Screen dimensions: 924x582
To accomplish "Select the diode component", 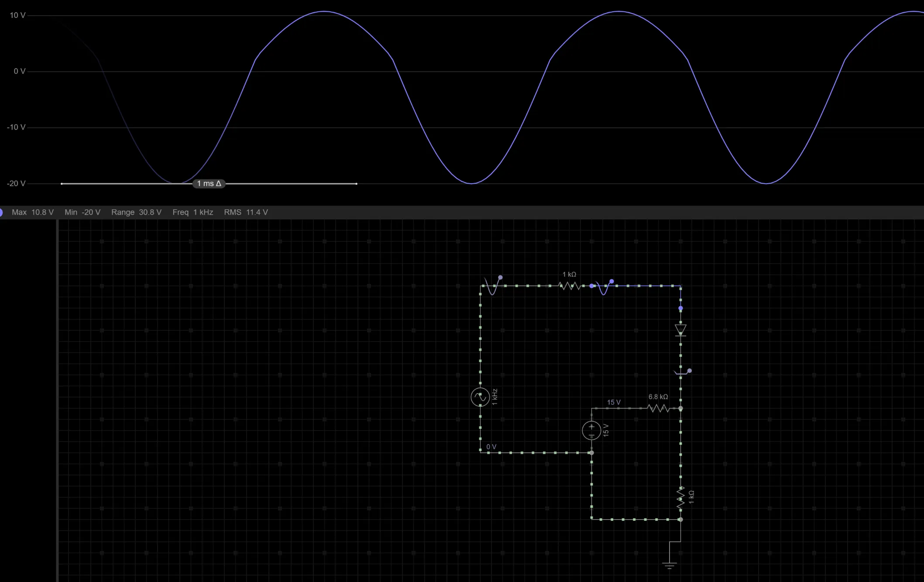I will tap(680, 330).
